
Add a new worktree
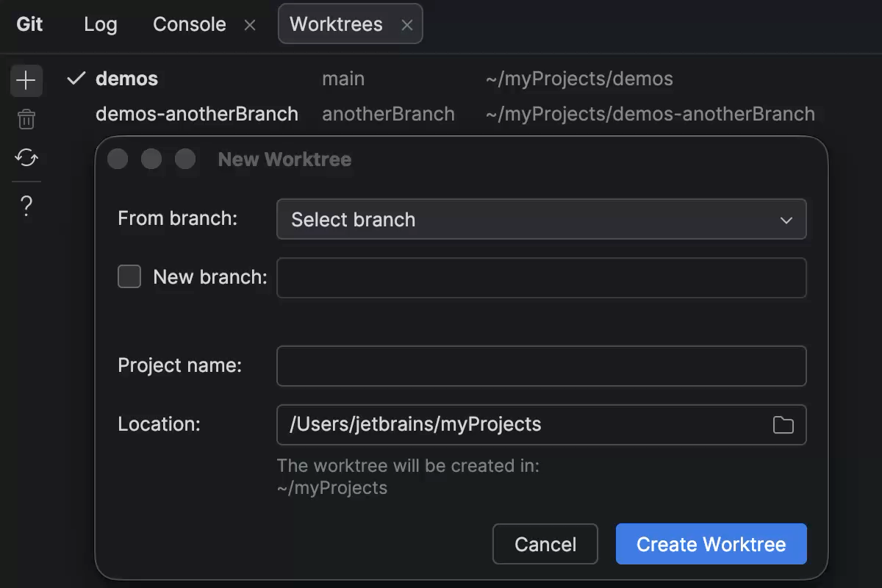(x=26, y=80)
